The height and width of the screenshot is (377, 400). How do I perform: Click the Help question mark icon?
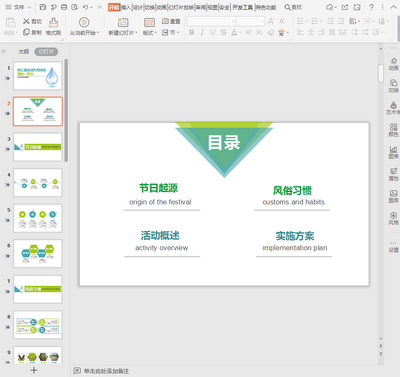[x=371, y=7]
